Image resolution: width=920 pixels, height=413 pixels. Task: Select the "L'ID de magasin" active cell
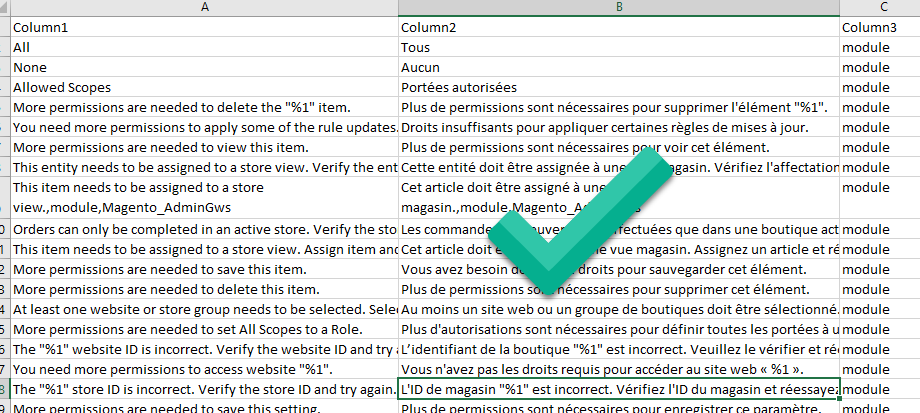(x=619, y=389)
